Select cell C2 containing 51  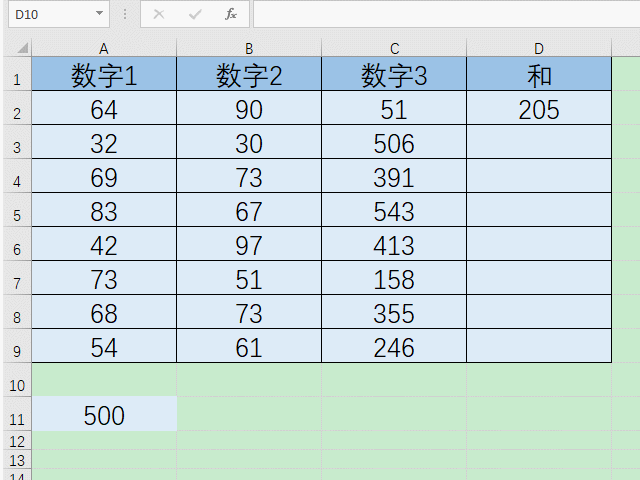click(x=394, y=108)
